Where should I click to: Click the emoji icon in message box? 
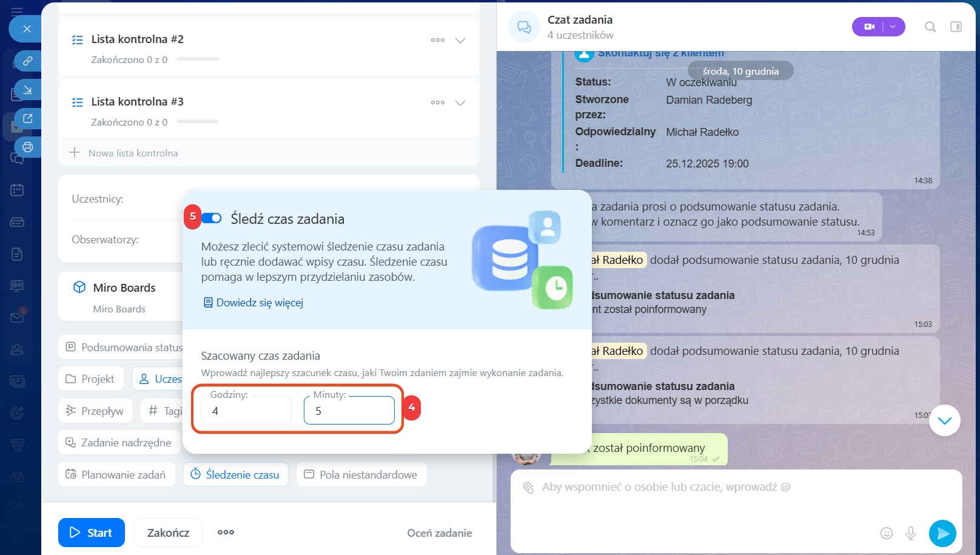[x=886, y=533]
